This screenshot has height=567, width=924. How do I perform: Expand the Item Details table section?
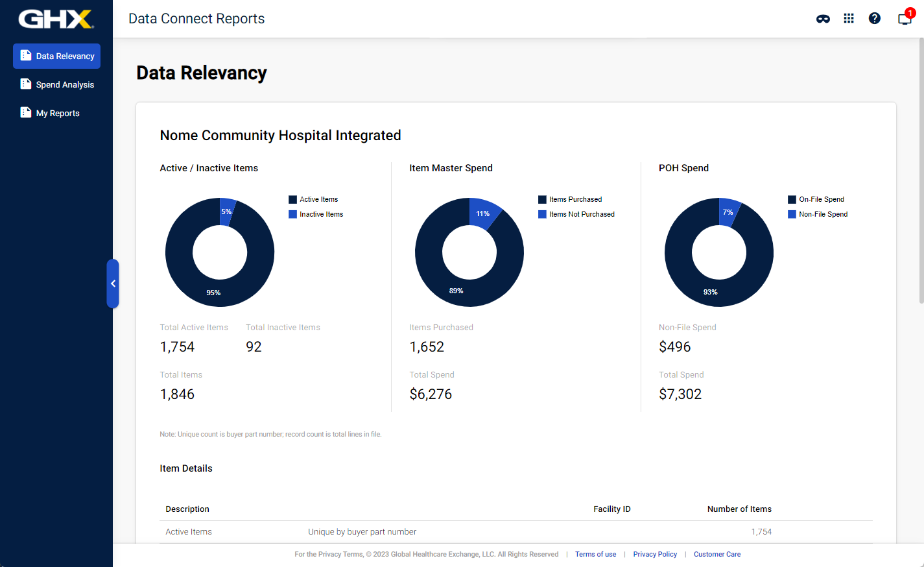pyautogui.click(x=186, y=468)
